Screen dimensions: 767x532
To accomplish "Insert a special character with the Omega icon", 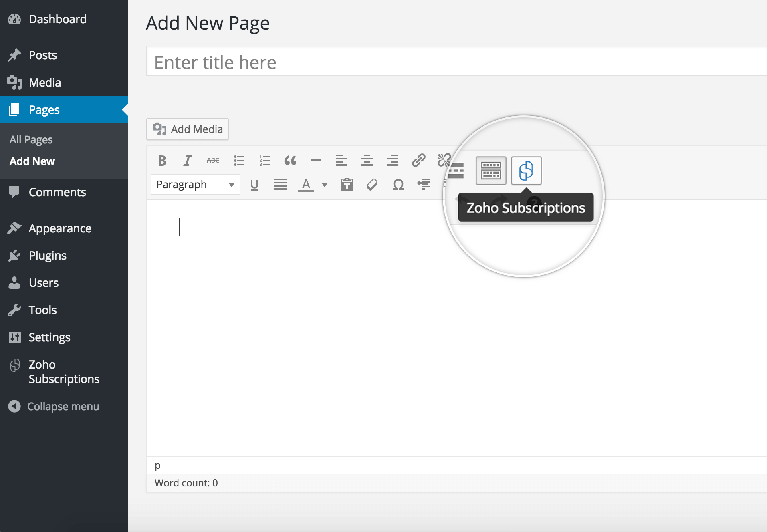I will tap(398, 185).
